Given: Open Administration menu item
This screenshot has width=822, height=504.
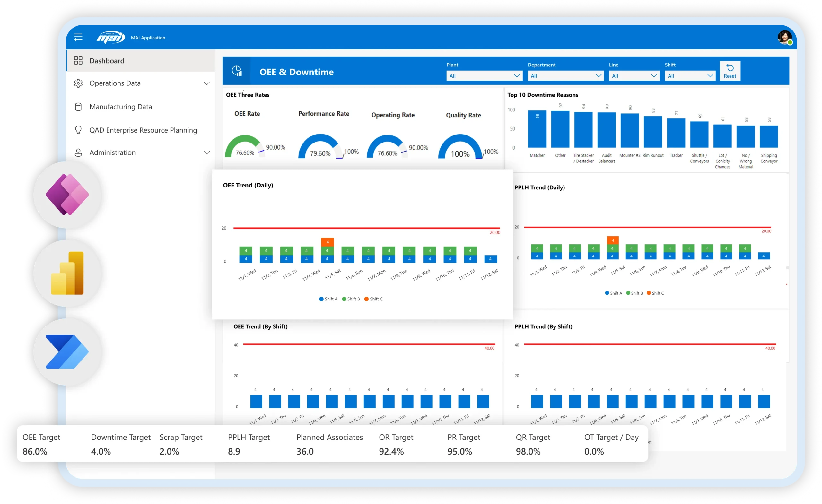Looking at the screenshot, I should tap(141, 152).
